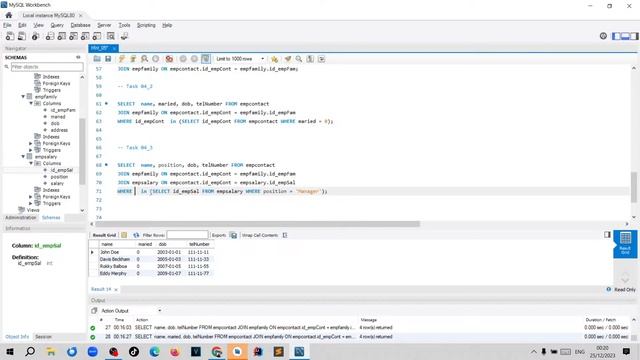Viewport: 640px width, 360px height.
Task: Collapse the empsalary Columns node
Action: point(31,163)
